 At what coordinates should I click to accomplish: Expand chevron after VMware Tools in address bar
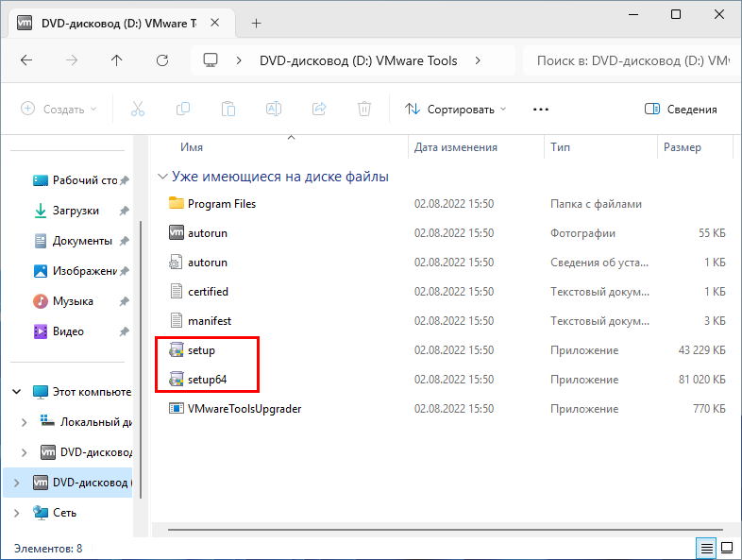(478, 60)
